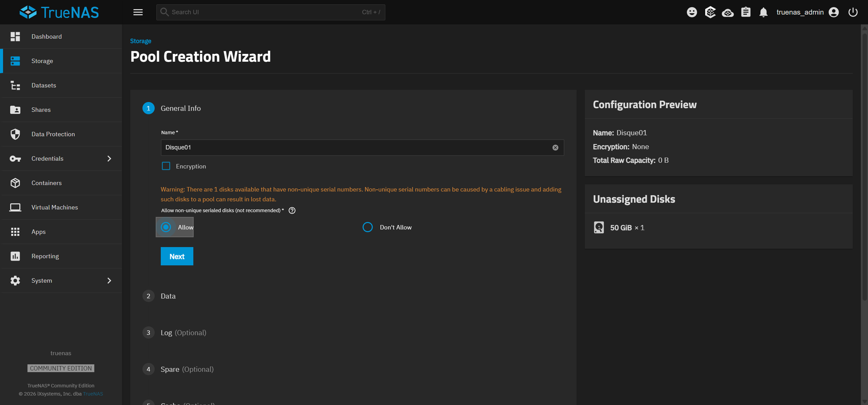The width and height of the screenshot is (868, 405).
Task: Click the power button icon
Action: 853,12
